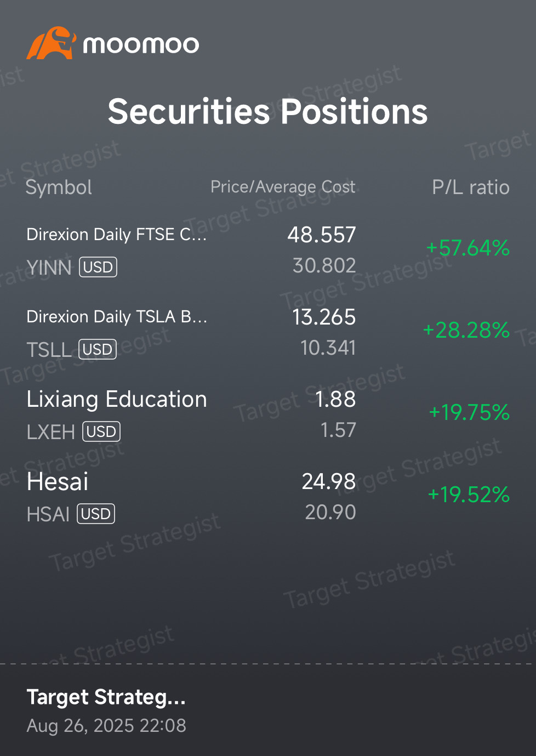Click the moomoo bull logo icon
Screen dimensions: 536x756
coord(50,43)
